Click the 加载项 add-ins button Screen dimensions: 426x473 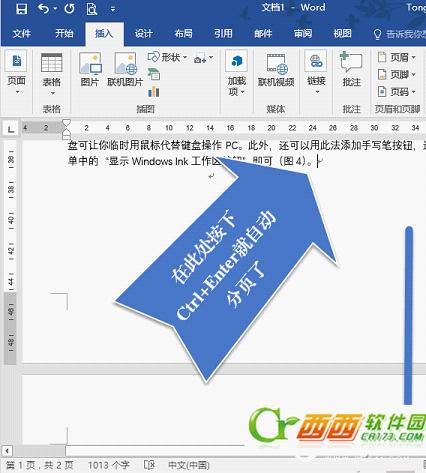pyautogui.click(x=236, y=73)
